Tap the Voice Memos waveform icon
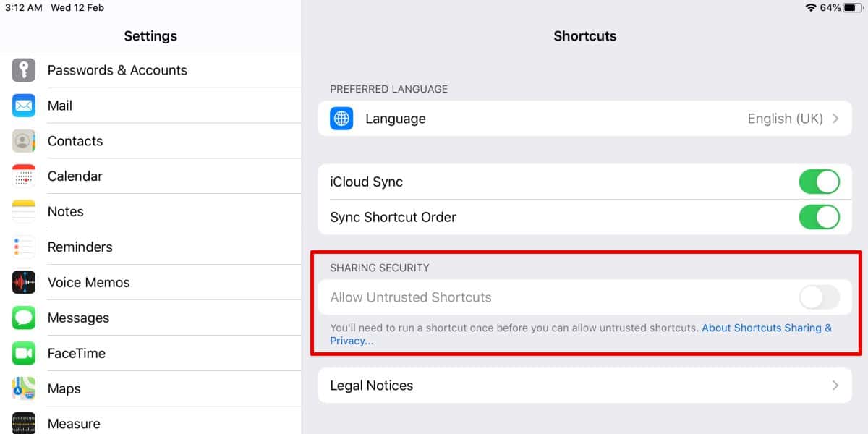Viewport: 868px width, 434px height. coord(24,283)
